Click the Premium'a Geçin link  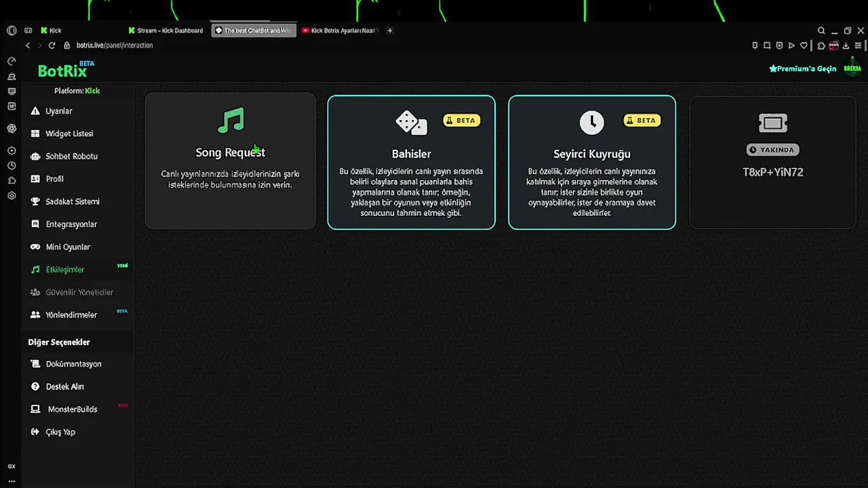pyautogui.click(x=803, y=68)
